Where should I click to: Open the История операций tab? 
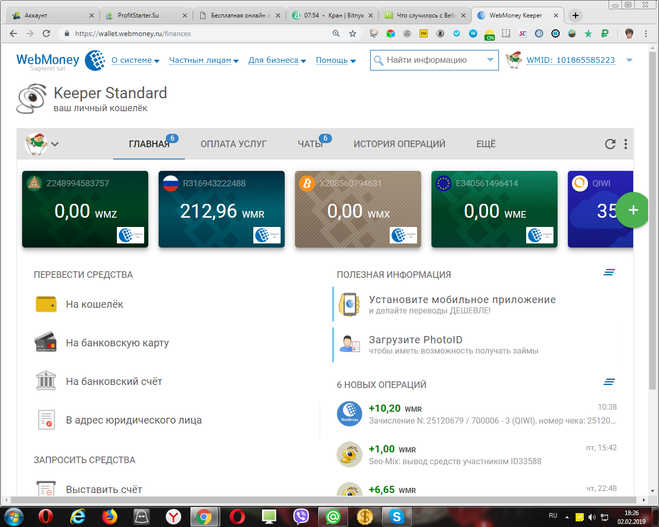(399, 144)
